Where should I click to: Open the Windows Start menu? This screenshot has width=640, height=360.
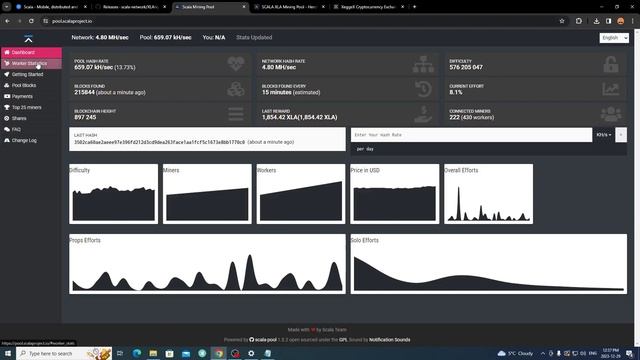(8, 353)
